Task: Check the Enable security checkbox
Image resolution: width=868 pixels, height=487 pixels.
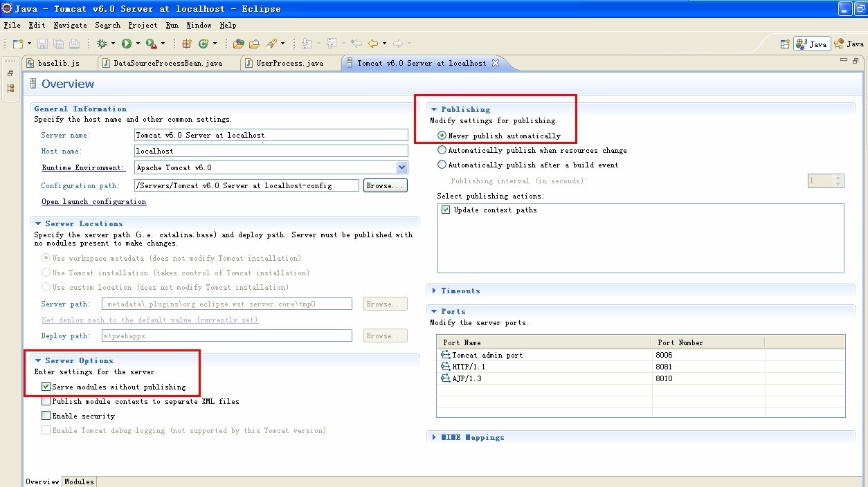Action: coord(46,416)
